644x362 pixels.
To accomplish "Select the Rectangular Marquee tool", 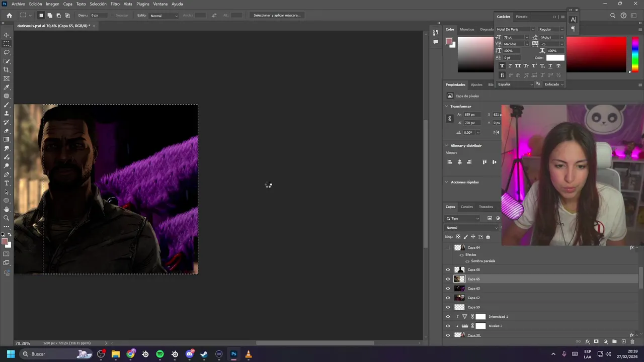I will pos(7,44).
